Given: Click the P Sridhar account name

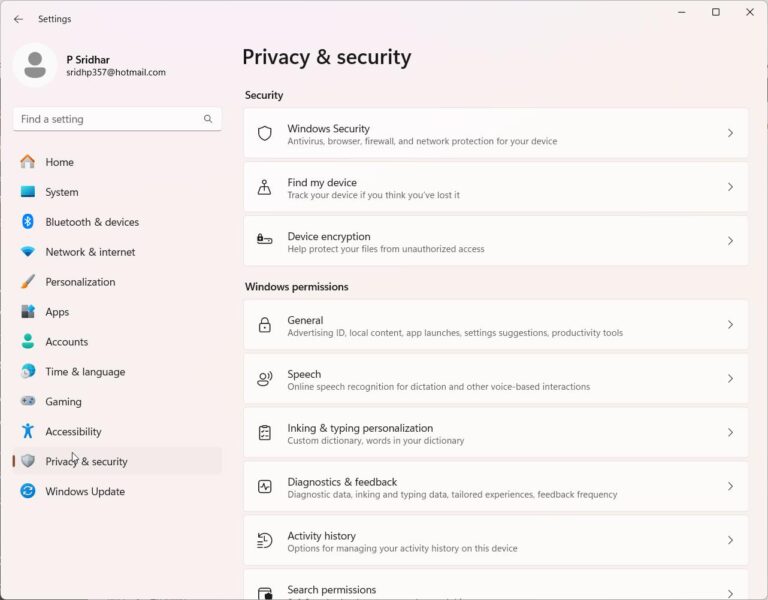Looking at the screenshot, I should coord(88,60).
